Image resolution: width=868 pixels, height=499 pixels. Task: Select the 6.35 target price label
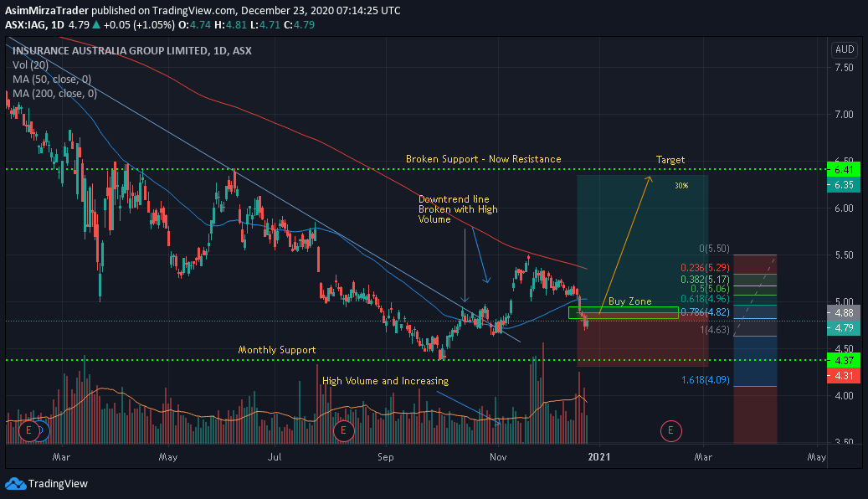coord(844,185)
